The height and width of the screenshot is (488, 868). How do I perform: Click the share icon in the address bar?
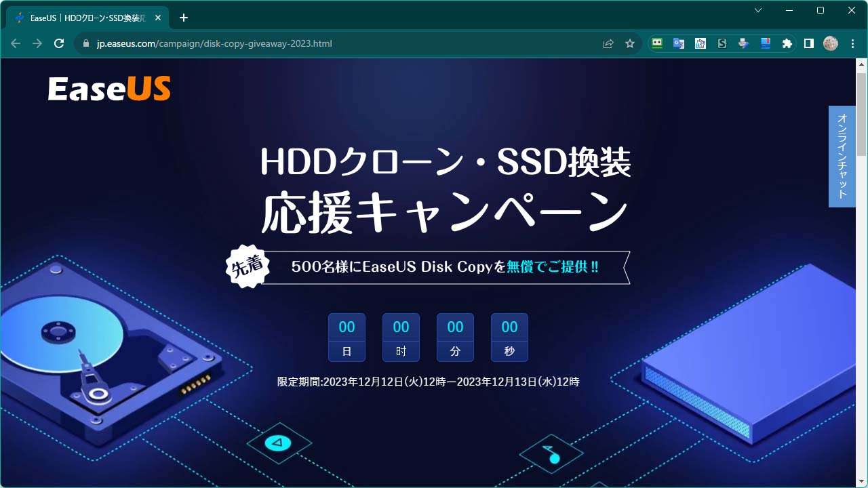click(x=608, y=43)
